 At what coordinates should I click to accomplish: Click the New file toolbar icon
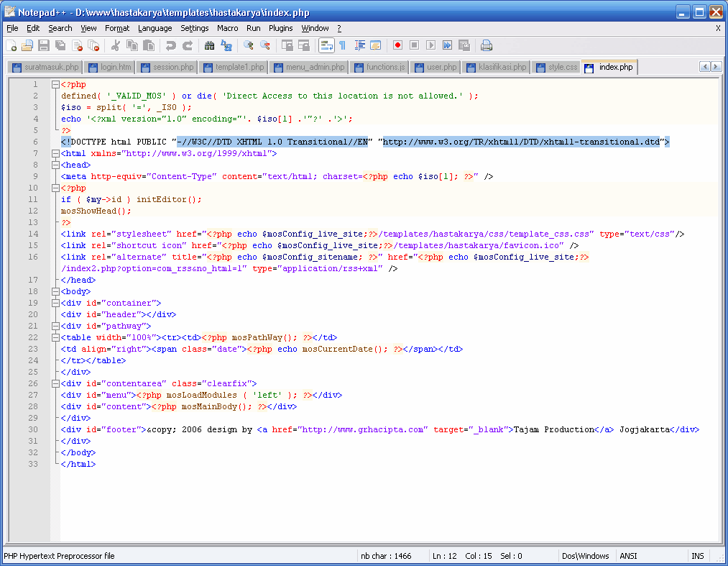[x=11, y=45]
